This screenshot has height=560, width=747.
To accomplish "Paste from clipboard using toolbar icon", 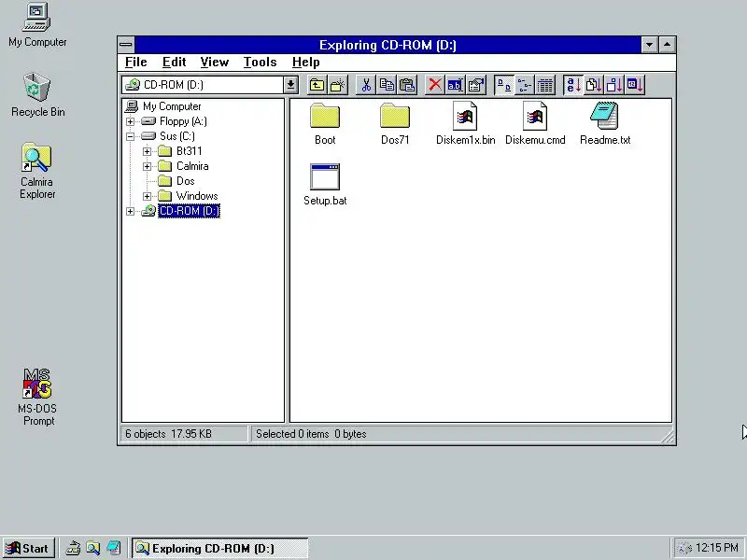I will [x=407, y=85].
